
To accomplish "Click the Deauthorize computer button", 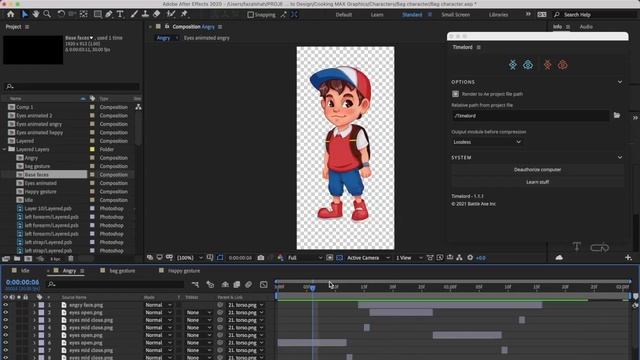I will [x=537, y=169].
